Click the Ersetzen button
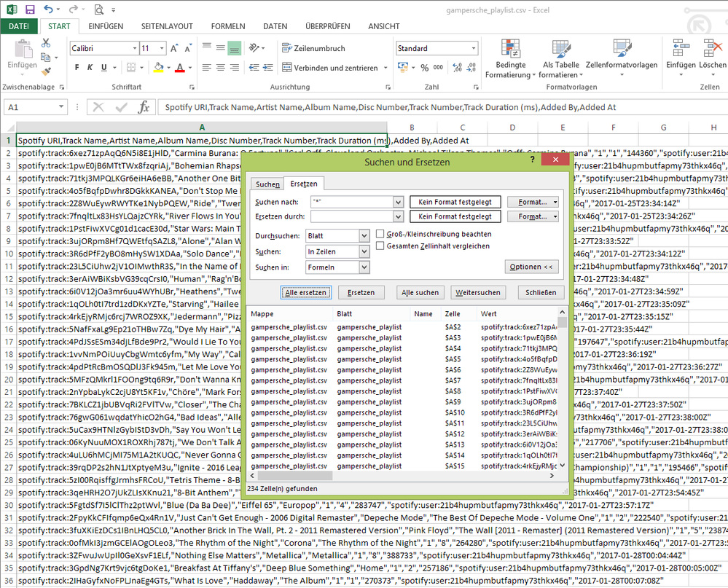 pos(361,292)
